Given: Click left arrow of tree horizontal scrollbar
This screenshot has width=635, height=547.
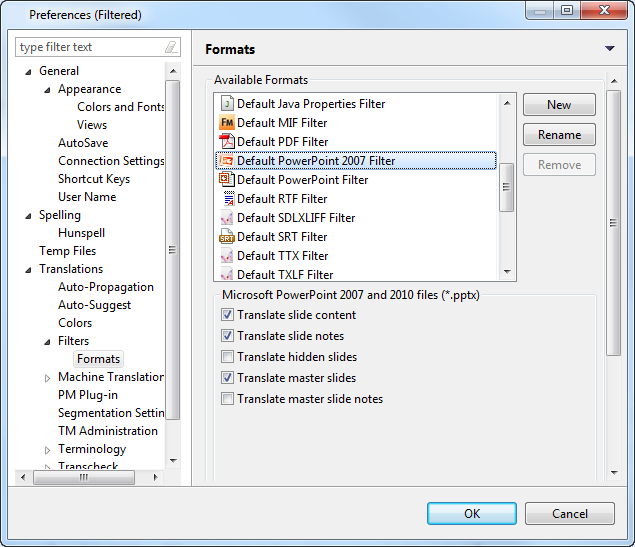Looking at the screenshot, I should click(x=23, y=477).
